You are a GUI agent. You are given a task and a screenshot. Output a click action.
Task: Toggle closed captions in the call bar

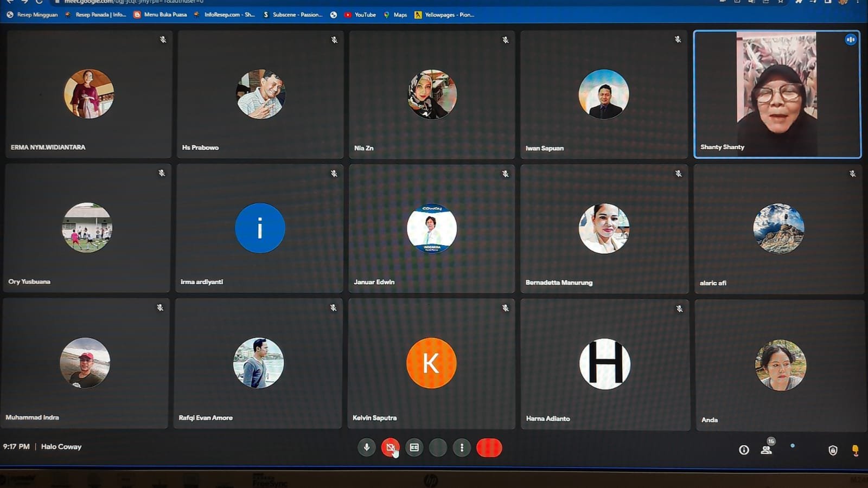[414, 448]
